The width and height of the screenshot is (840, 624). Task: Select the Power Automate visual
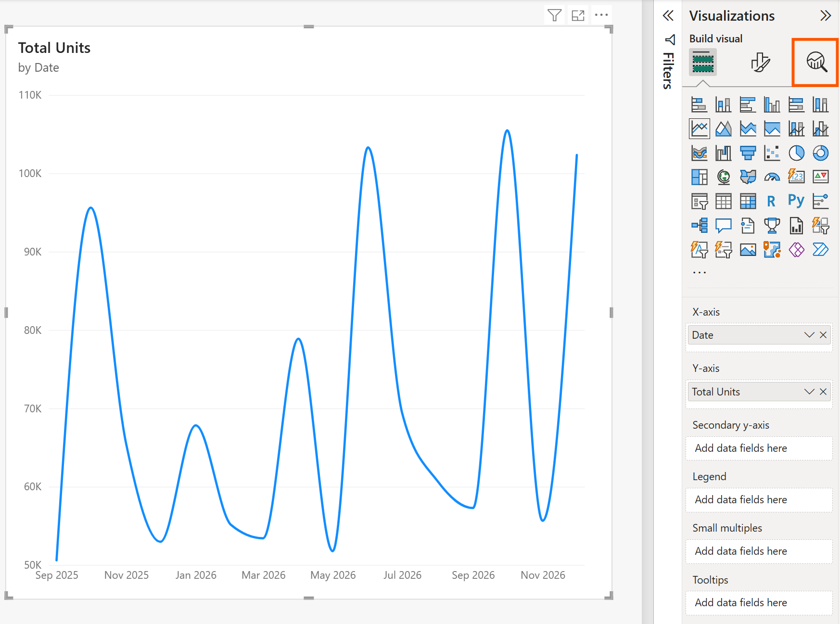[821, 249]
